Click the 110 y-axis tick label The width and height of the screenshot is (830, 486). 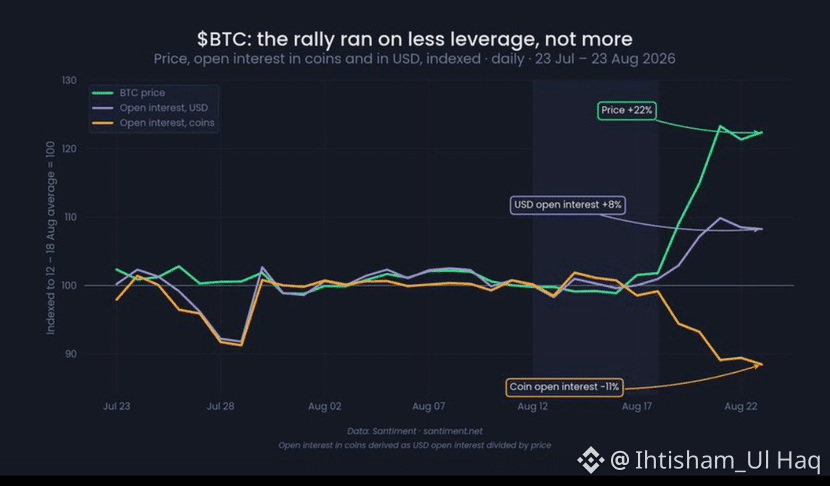point(69,217)
